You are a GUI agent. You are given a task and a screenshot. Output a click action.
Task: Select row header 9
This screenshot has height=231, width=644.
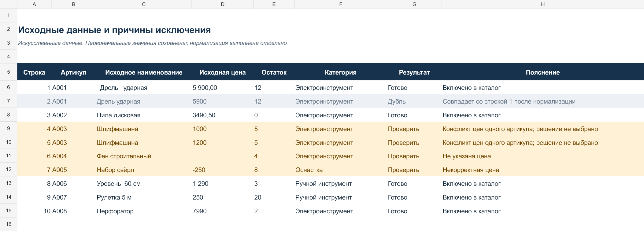[x=9, y=129]
